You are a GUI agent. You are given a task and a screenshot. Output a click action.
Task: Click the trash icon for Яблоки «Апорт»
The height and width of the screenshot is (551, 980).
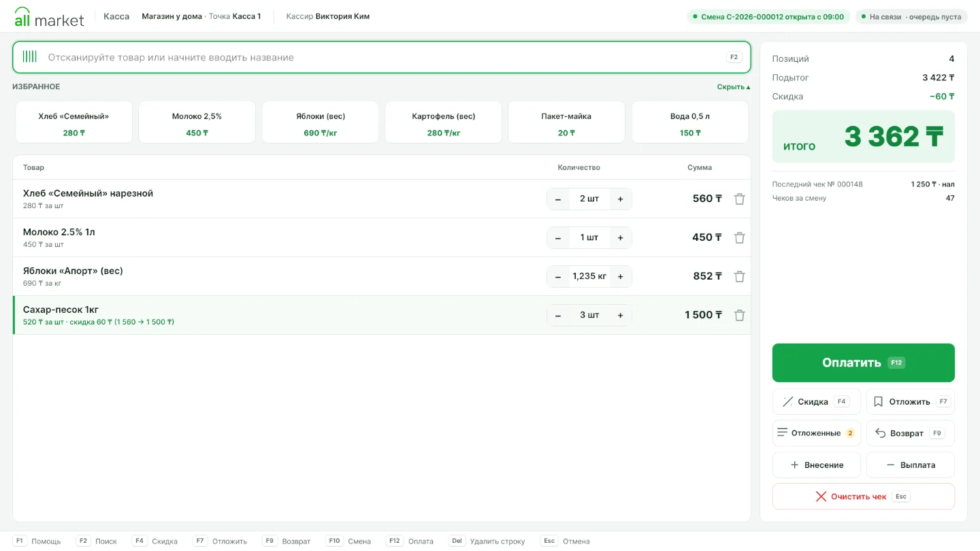(x=739, y=276)
